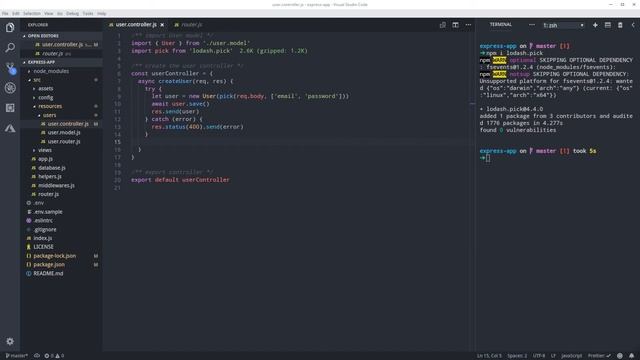Open package.json in the file tree
This screenshot has width=640, height=360.
tap(49, 264)
